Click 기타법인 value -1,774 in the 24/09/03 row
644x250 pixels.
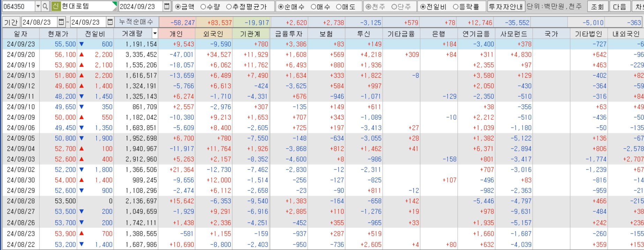coord(596,159)
